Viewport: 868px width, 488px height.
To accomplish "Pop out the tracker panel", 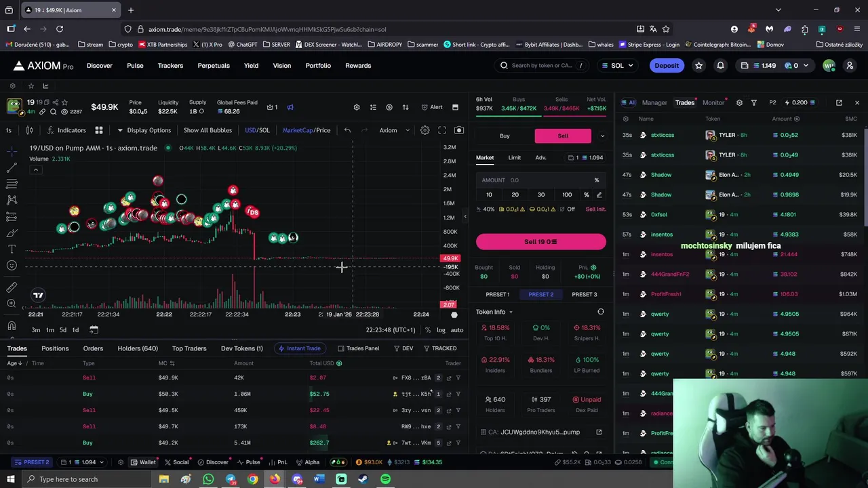I will [839, 102].
